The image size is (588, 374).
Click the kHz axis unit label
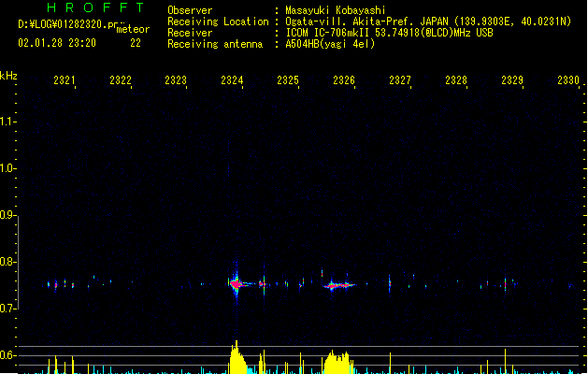[x=8, y=76]
